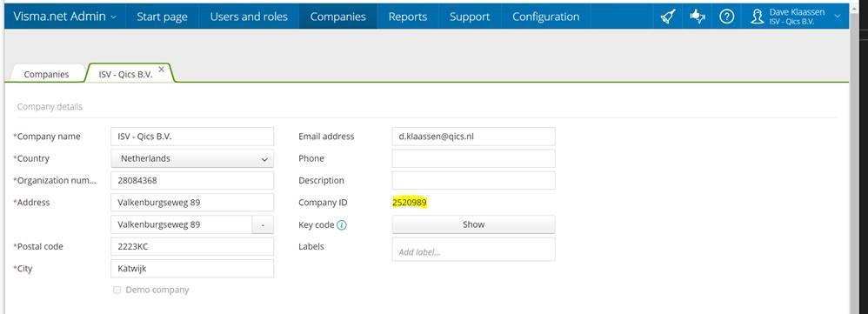Open the Users and roles menu

tap(249, 17)
